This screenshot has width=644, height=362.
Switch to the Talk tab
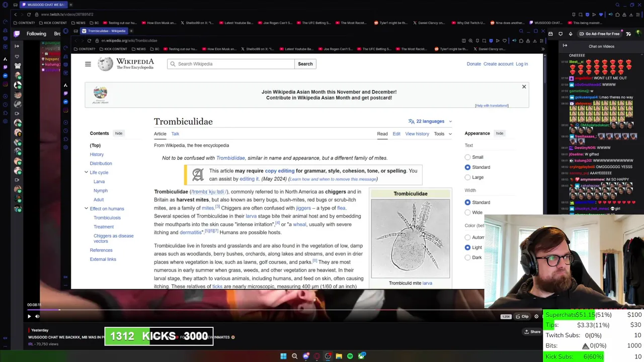pyautogui.click(x=175, y=134)
